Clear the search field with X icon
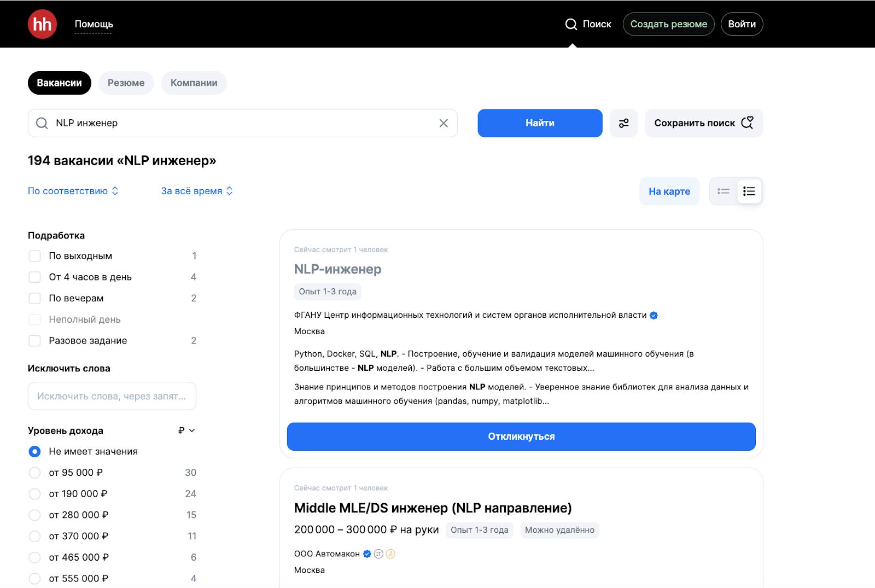This screenshot has height=588, width=875. click(444, 123)
